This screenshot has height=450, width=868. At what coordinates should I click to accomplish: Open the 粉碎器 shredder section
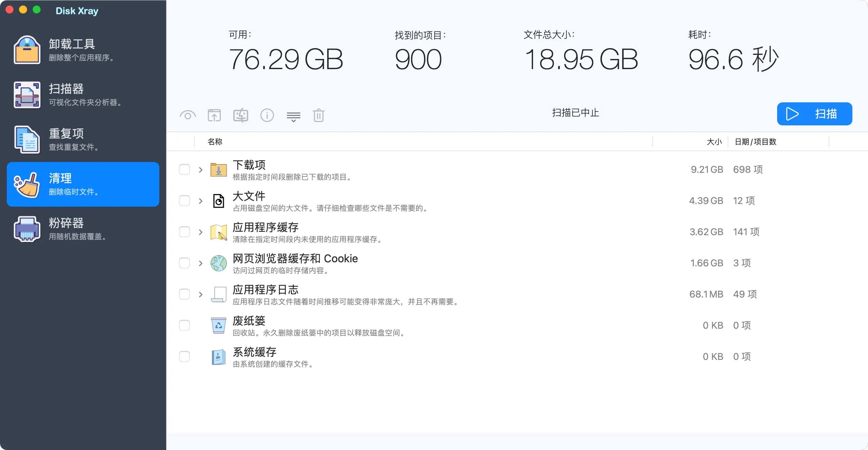83,229
